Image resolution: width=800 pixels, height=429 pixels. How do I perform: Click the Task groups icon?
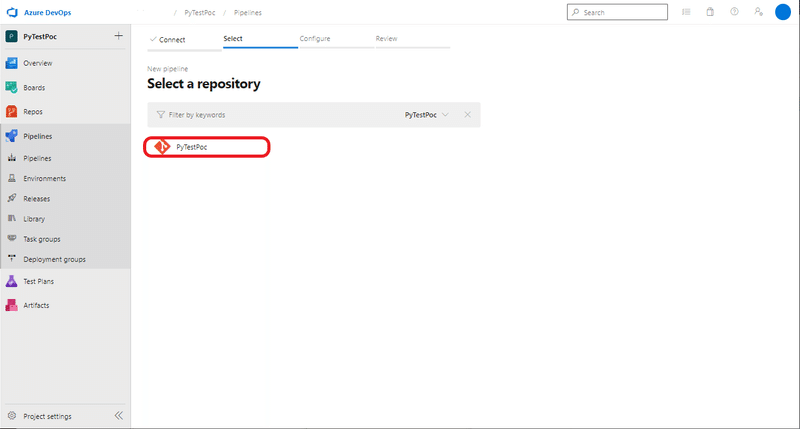coord(12,238)
